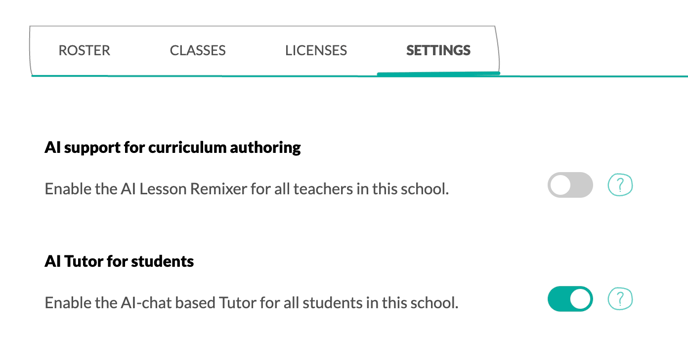Open help for AI Lesson Remixer setting
Image resolution: width=688 pixels, height=360 pixels.
[620, 185]
